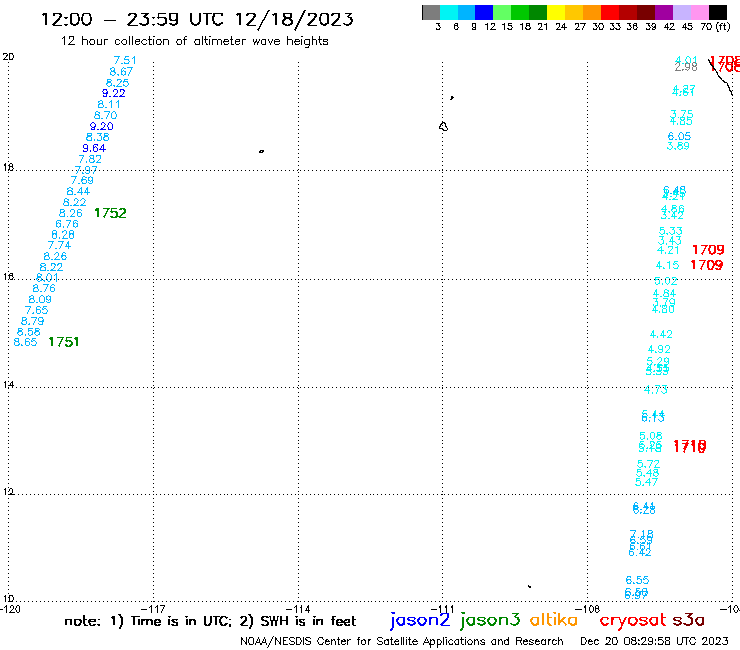Click the wave height value '8.28'

63,235
